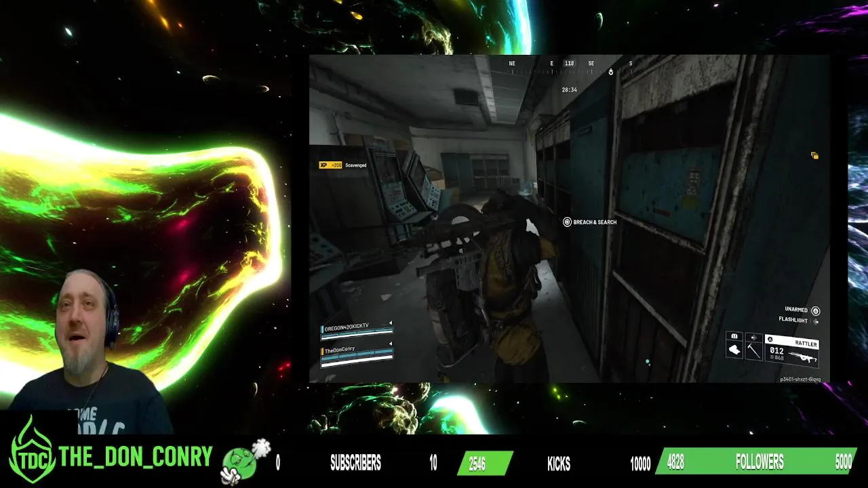Image resolution: width=868 pixels, height=488 pixels.
Task: Click the 10000 kicks goal number
Action: 640,464
